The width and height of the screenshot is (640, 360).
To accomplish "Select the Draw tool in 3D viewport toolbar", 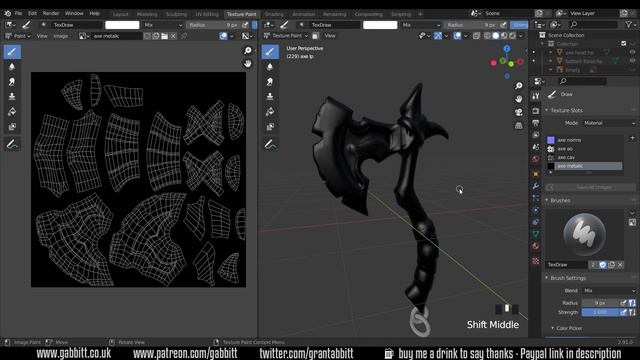I will (270, 52).
